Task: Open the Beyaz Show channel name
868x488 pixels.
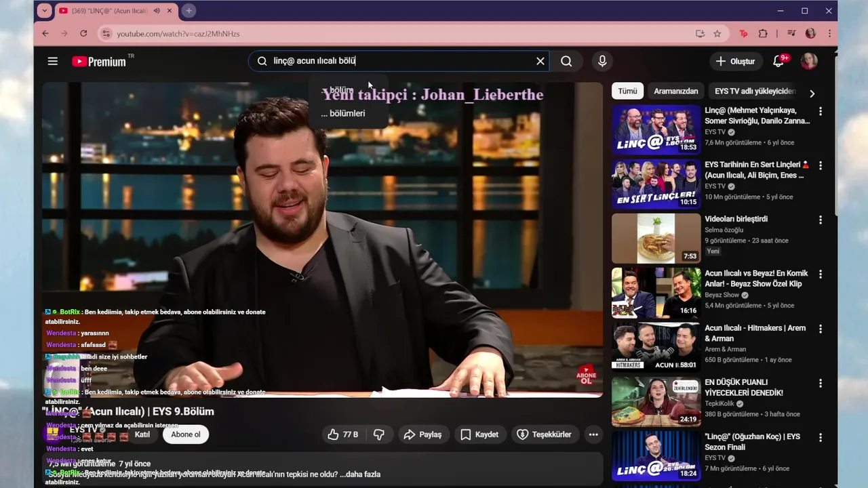Action: 722,296
